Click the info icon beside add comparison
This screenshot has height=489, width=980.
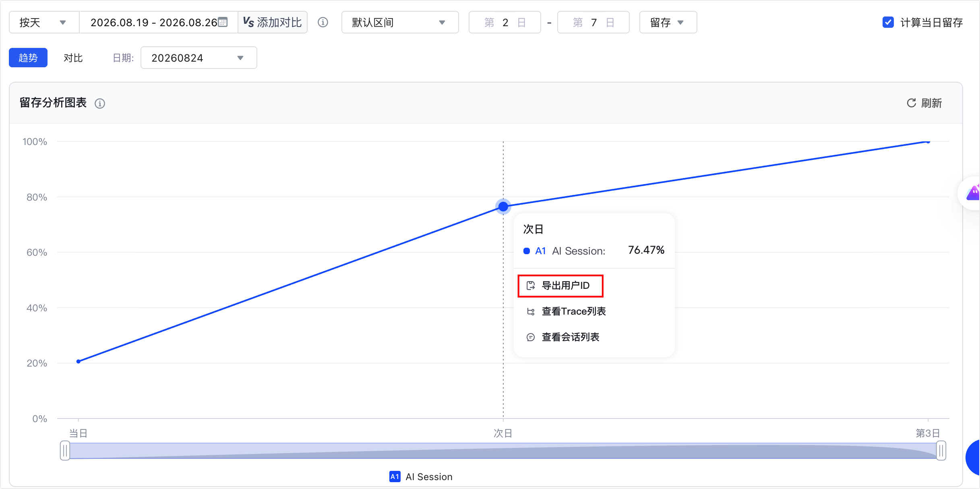(x=323, y=22)
